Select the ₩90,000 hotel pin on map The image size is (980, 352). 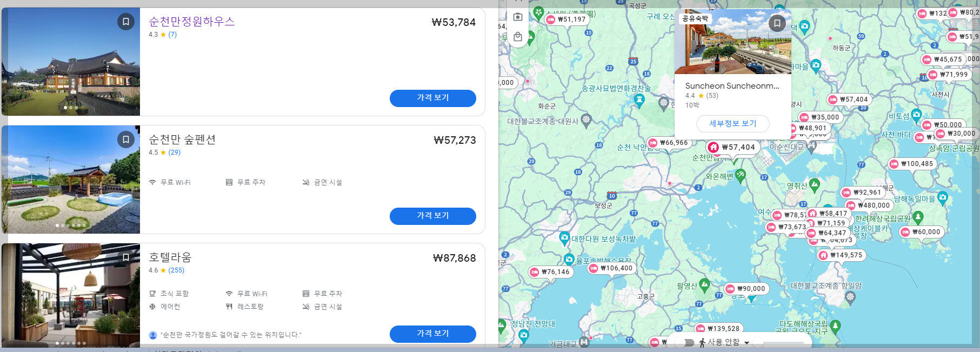[x=746, y=289]
